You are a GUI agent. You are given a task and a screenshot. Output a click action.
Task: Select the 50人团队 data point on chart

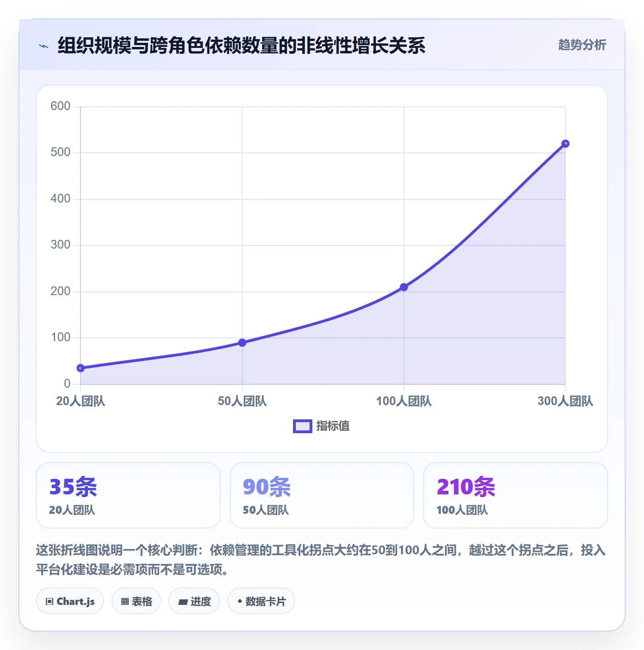pyautogui.click(x=242, y=342)
